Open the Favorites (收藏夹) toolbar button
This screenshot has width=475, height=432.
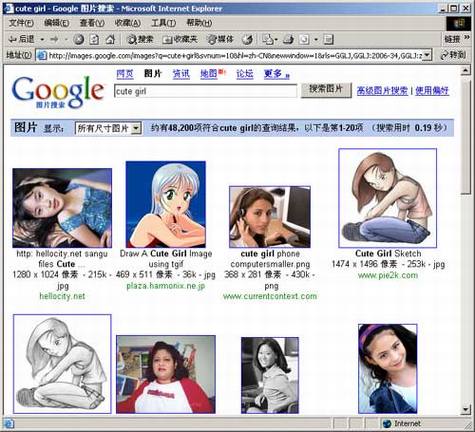(x=180, y=40)
